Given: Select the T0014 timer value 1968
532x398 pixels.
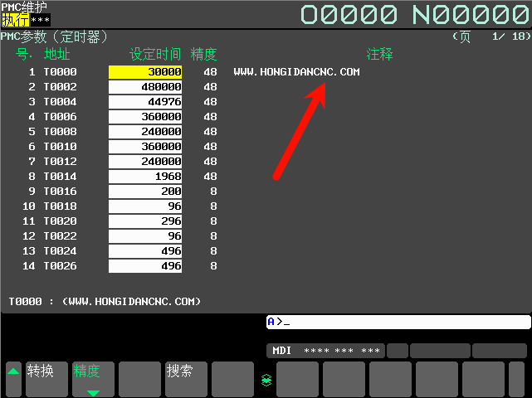Looking at the screenshot, I should tap(145, 177).
